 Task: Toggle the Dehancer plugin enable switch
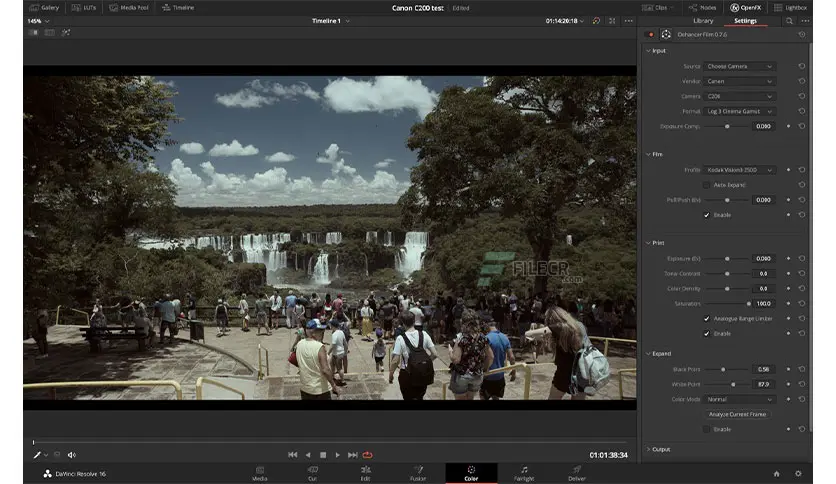650,34
